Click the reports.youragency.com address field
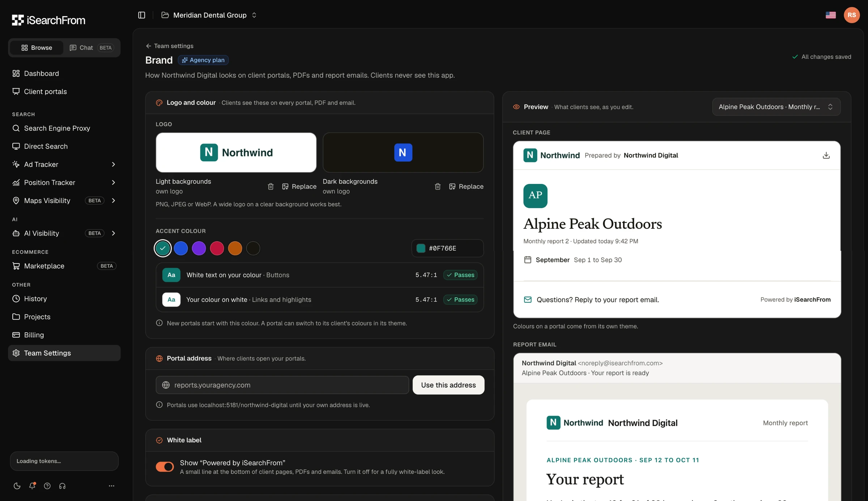Viewport: 868px width, 501px height. [x=282, y=385]
